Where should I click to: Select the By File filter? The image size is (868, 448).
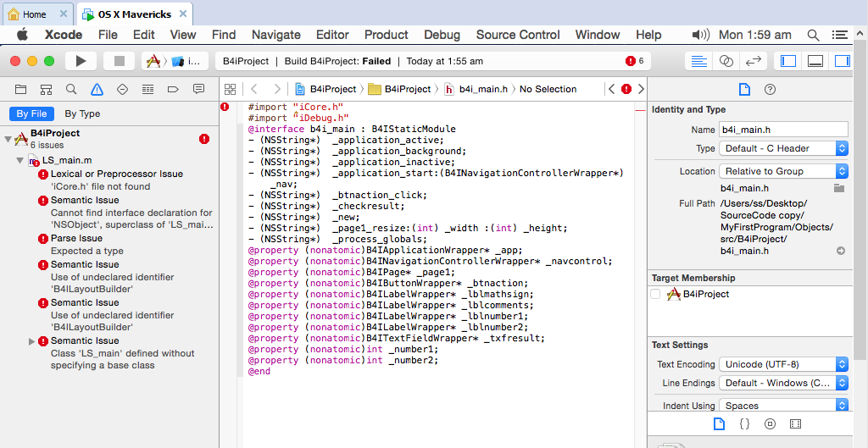[31, 114]
